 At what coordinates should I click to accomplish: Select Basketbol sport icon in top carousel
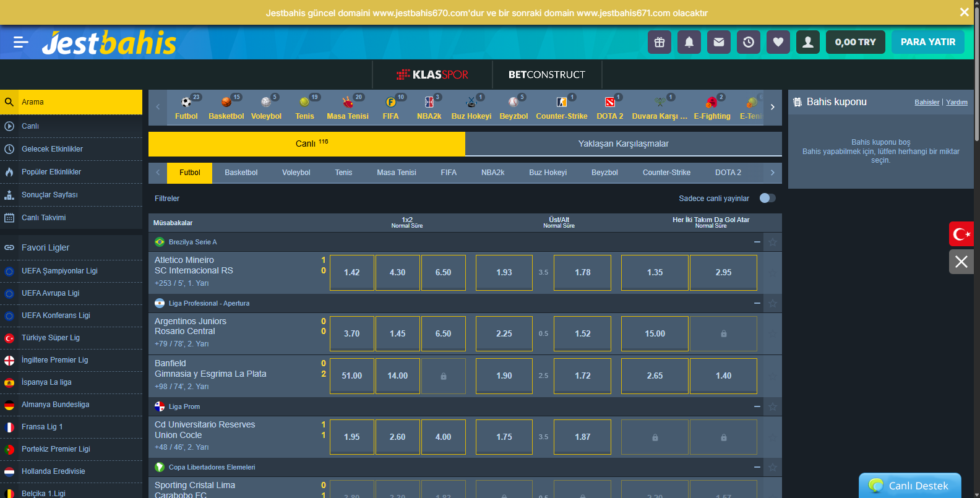[226, 108]
